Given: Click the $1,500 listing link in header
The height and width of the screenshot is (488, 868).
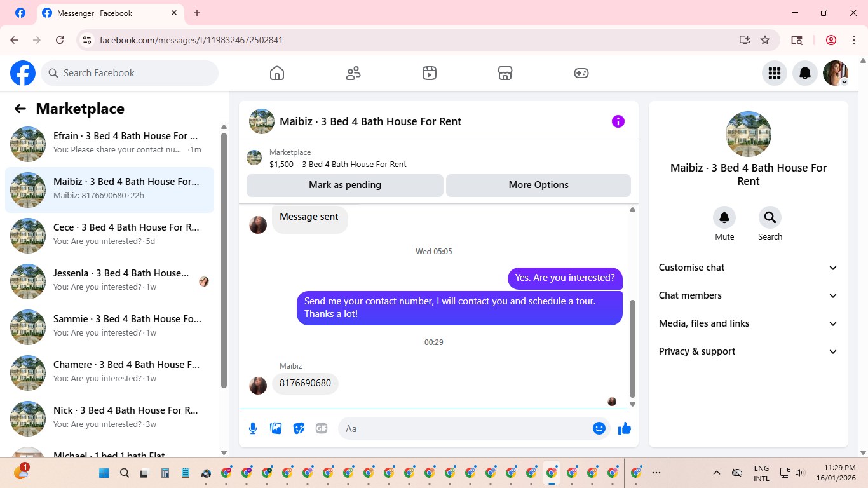Looking at the screenshot, I should pyautogui.click(x=337, y=164).
